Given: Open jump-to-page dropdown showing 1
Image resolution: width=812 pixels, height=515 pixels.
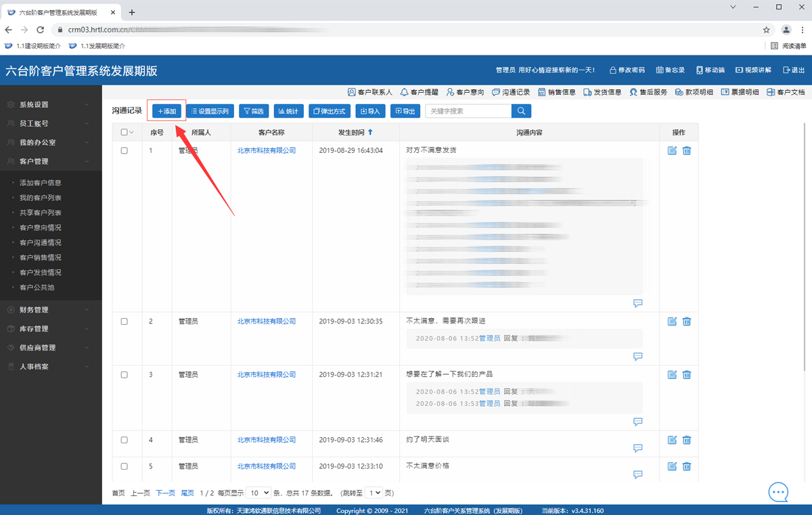Looking at the screenshot, I should 374,493.
